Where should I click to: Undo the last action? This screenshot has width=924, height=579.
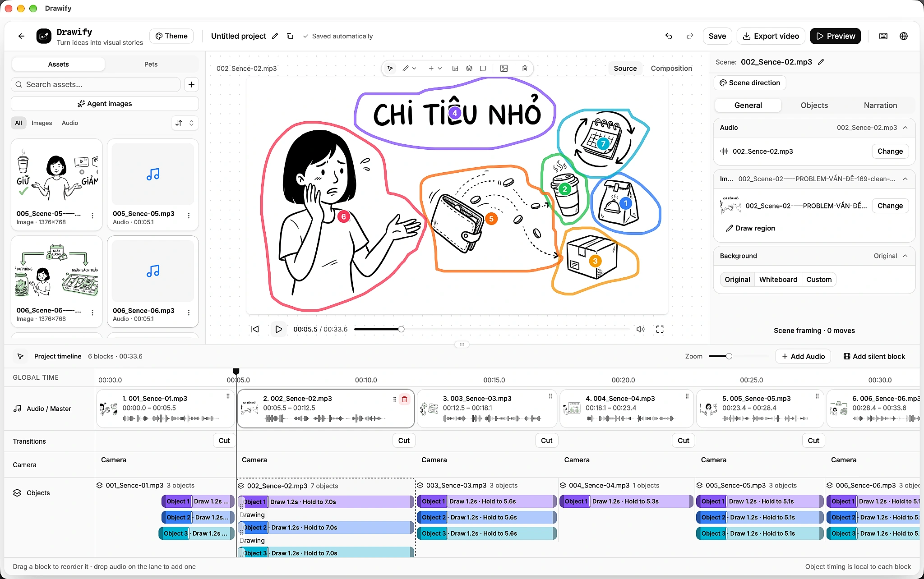pyautogui.click(x=669, y=36)
